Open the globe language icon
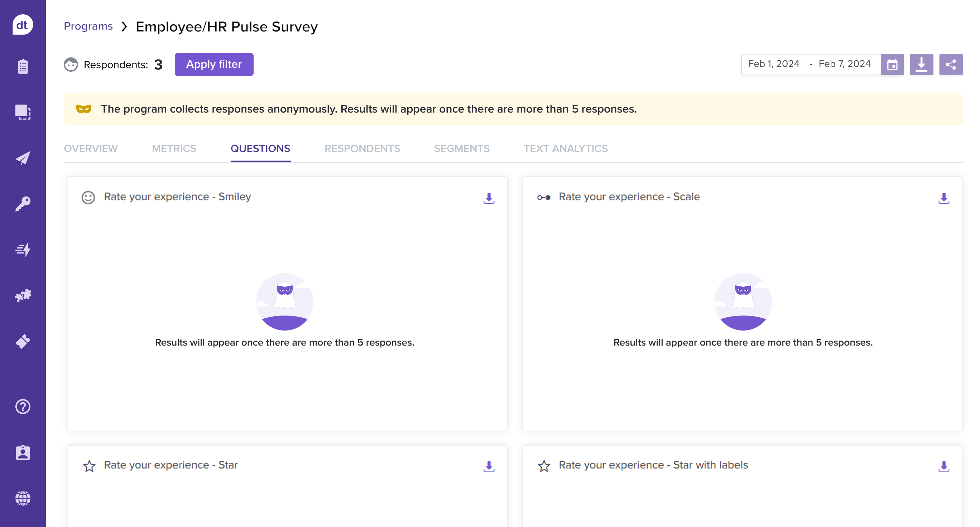Screen dimensions: 980x527 (x=23, y=498)
